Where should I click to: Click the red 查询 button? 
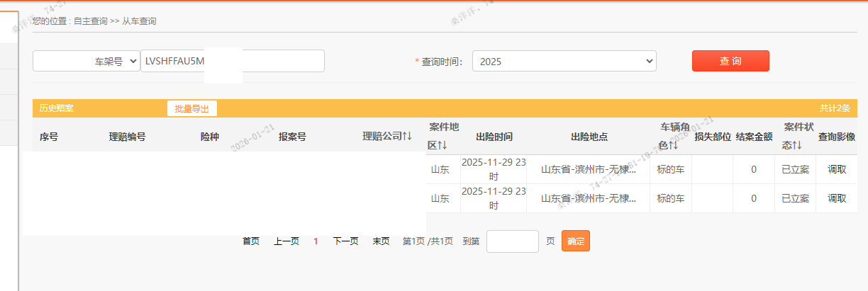(730, 61)
